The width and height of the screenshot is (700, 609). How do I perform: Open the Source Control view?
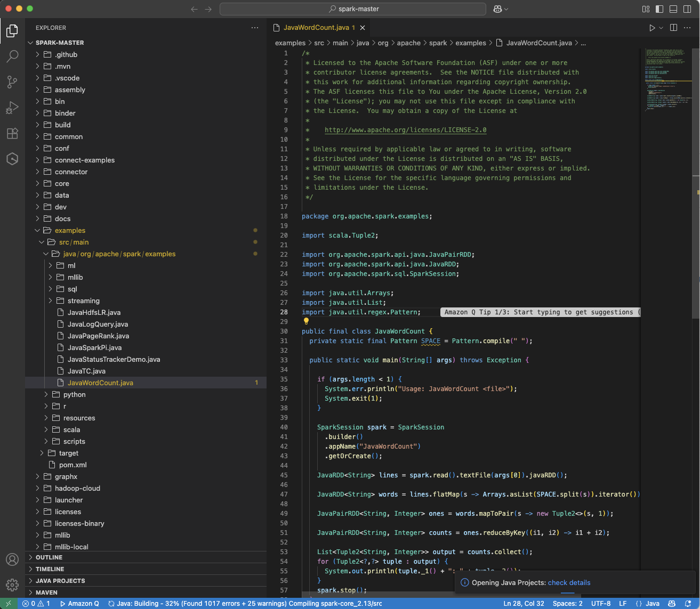[12, 82]
